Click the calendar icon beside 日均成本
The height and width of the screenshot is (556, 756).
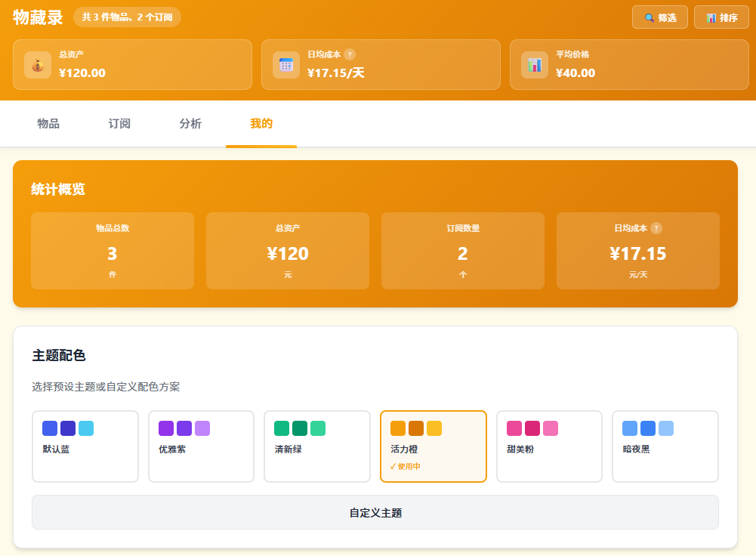pos(286,65)
